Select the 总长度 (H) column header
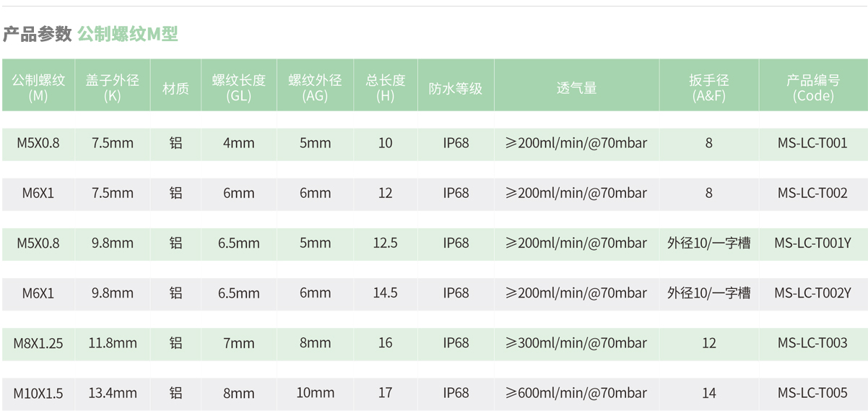 pyautogui.click(x=385, y=87)
